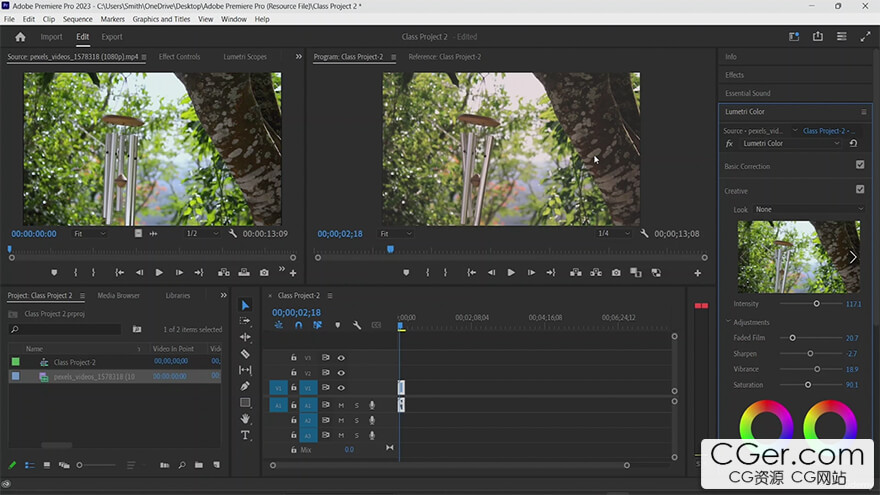This screenshot has height=495, width=880.
Task: Select the Selection tool in the toolbar
Action: tap(245, 305)
